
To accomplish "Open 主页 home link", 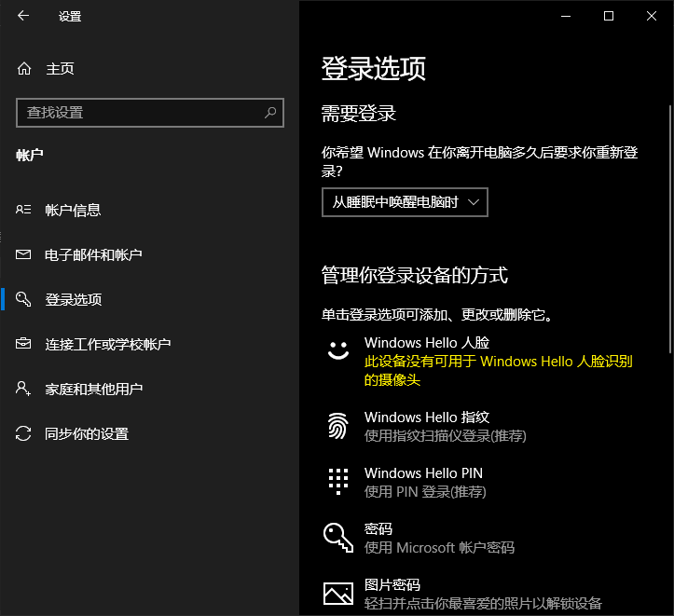I will pos(61,68).
